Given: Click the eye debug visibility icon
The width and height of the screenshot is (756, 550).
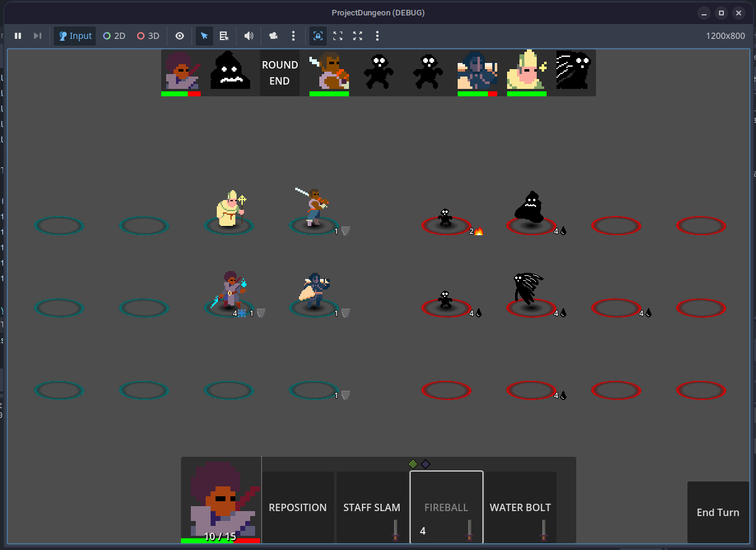Looking at the screenshot, I should (x=179, y=36).
